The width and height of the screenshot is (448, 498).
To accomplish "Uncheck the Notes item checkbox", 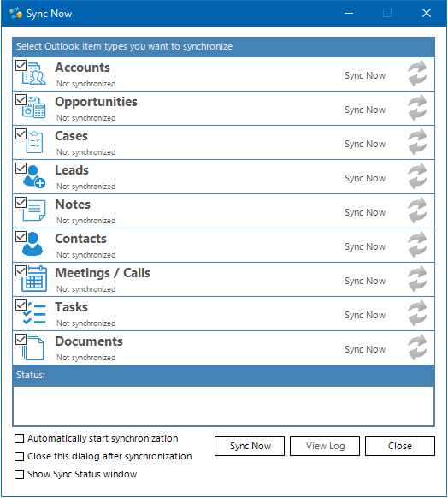I will tap(21, 202).
